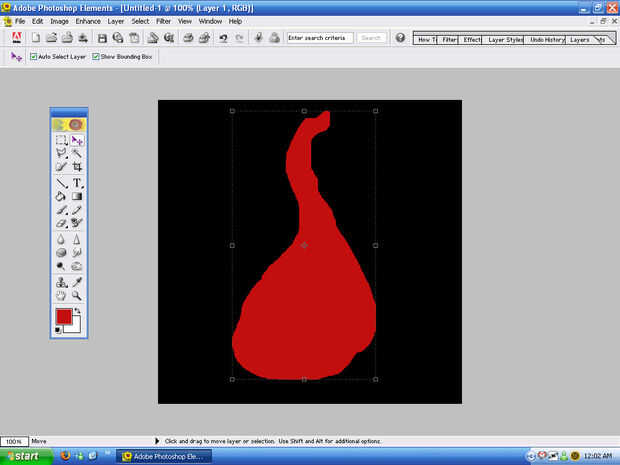Open the Undo History palette tab
Viewport: 620px width, 465px height.
point(547,40)
